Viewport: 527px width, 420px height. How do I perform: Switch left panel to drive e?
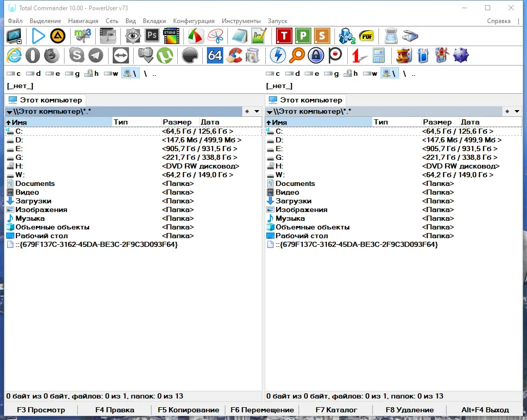(53, 74)
